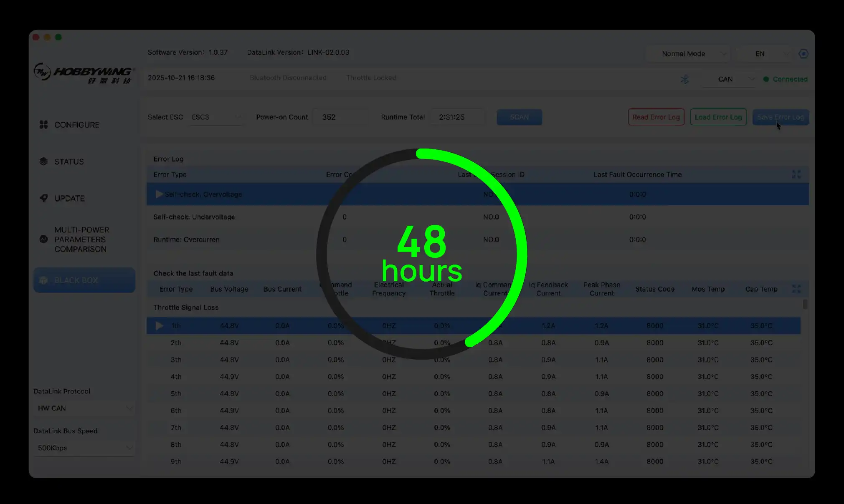
Task: Open the Select ESC dropdown
Action: [216, 117]
